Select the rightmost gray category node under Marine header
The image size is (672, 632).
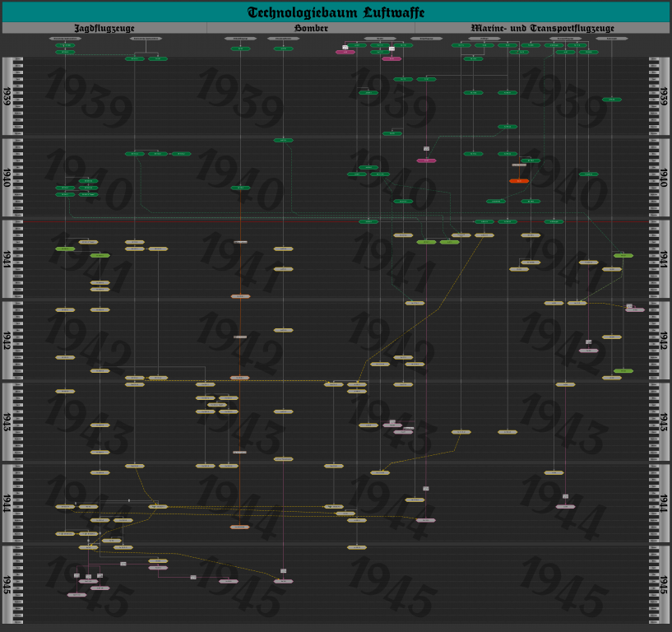pyautogui.click(x=612, y=39)
